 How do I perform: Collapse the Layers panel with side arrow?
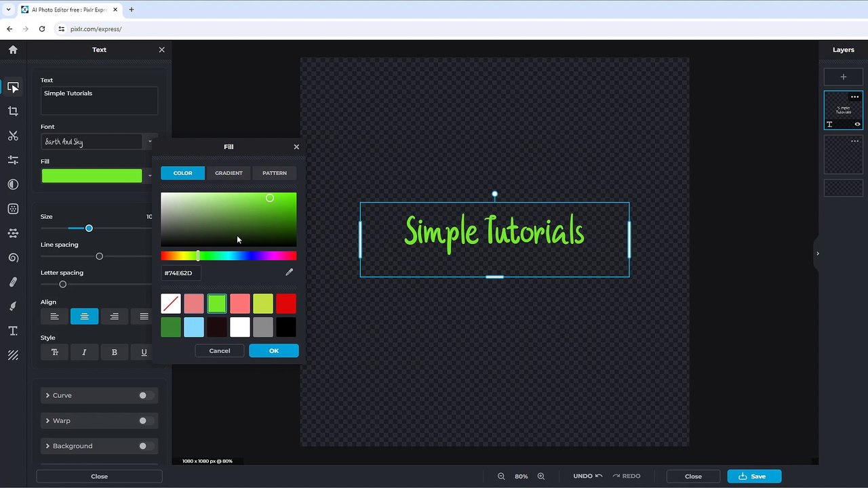(817, 253)
